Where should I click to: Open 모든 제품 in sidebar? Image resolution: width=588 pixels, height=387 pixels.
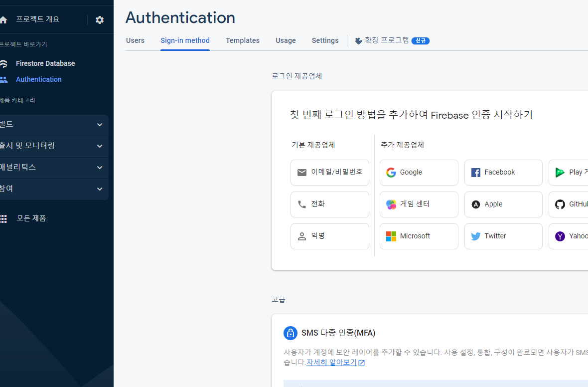pos(31,218)
